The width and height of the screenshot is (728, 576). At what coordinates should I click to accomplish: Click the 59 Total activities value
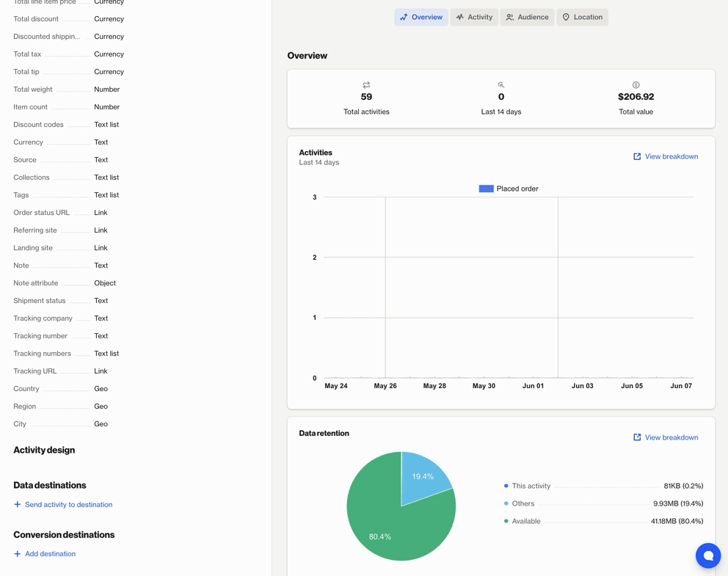click(366, 97)
